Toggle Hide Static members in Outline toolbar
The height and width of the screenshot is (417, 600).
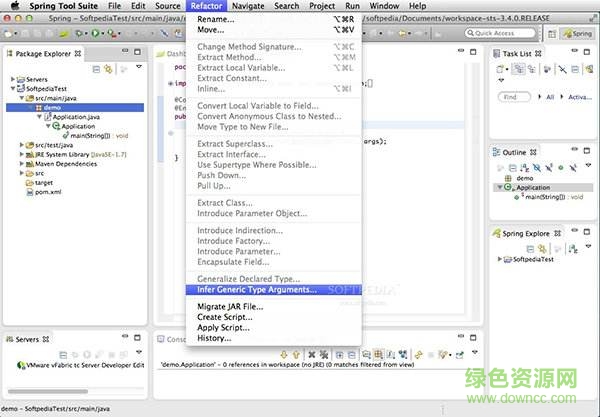point(549,168)
